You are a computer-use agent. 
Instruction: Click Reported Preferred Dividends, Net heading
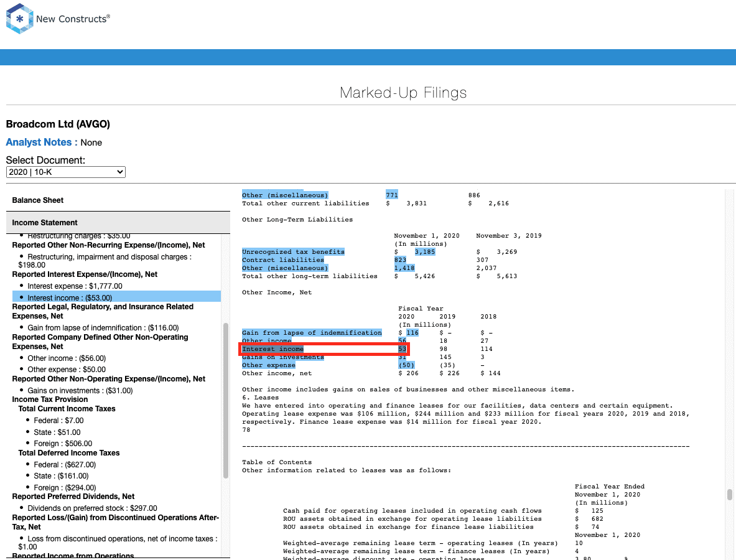coord(73,497)
